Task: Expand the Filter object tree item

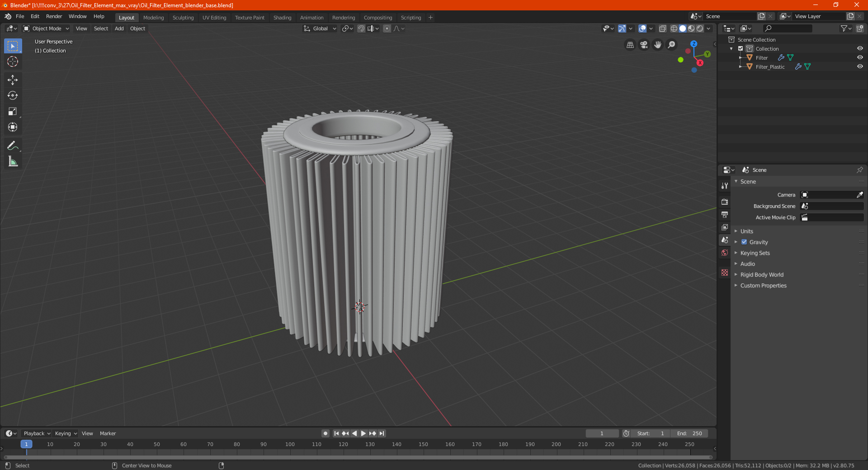Action: 741,58
